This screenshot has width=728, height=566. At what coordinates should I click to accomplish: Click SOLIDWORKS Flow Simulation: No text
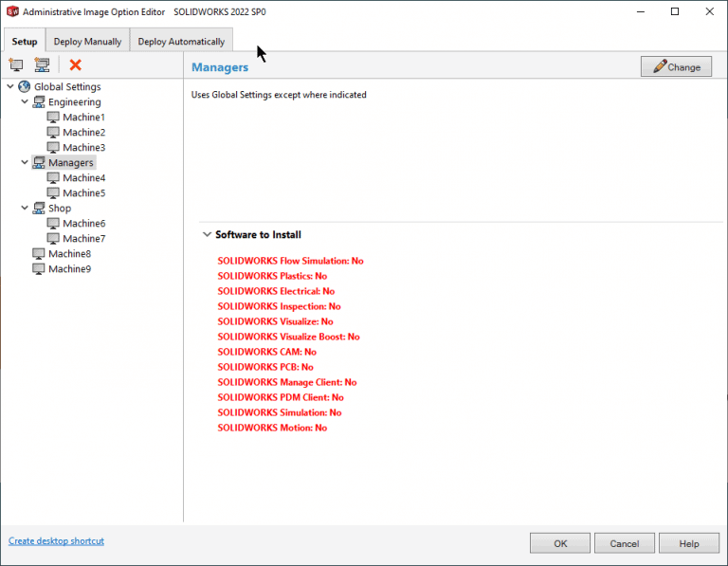290,261
